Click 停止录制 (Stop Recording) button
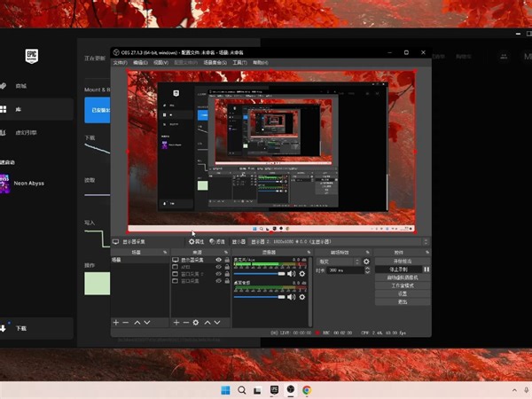 (x=398, y=270)
